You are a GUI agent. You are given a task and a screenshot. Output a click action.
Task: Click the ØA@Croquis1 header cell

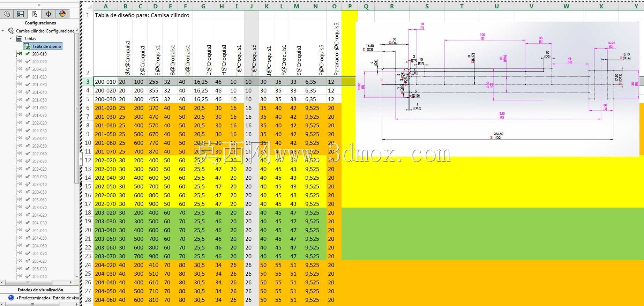coord(125,48)
